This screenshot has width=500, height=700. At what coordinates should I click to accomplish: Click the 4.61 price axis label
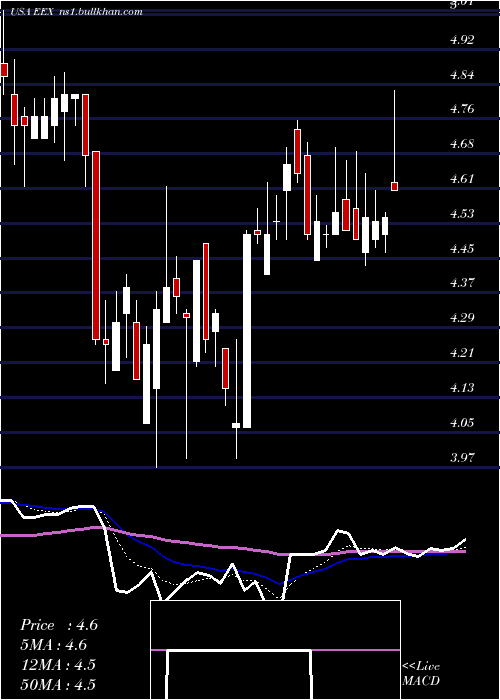pos(462,179)
